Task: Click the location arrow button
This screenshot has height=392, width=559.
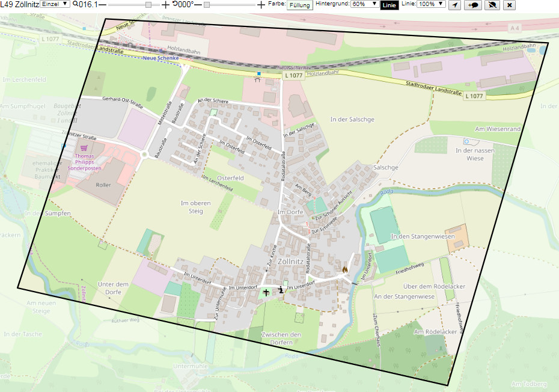Action: pyautogui.click(x=454, y=5)
